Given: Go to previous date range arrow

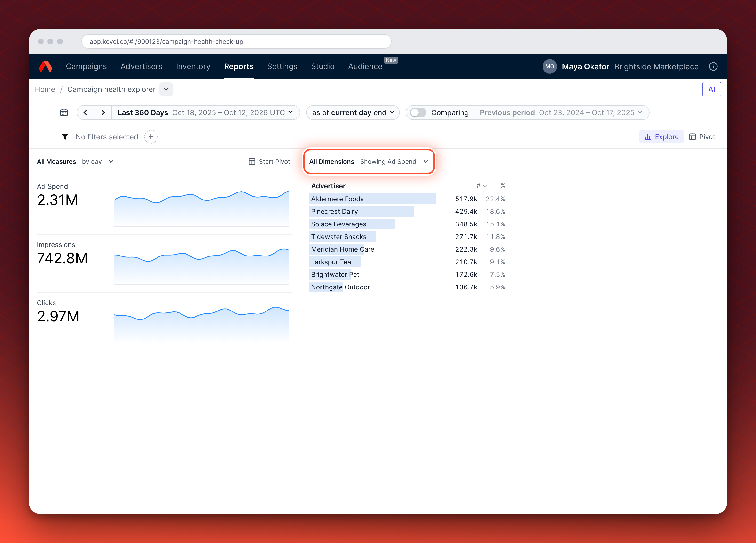Looking at the screenshot, I should point(85,113).
